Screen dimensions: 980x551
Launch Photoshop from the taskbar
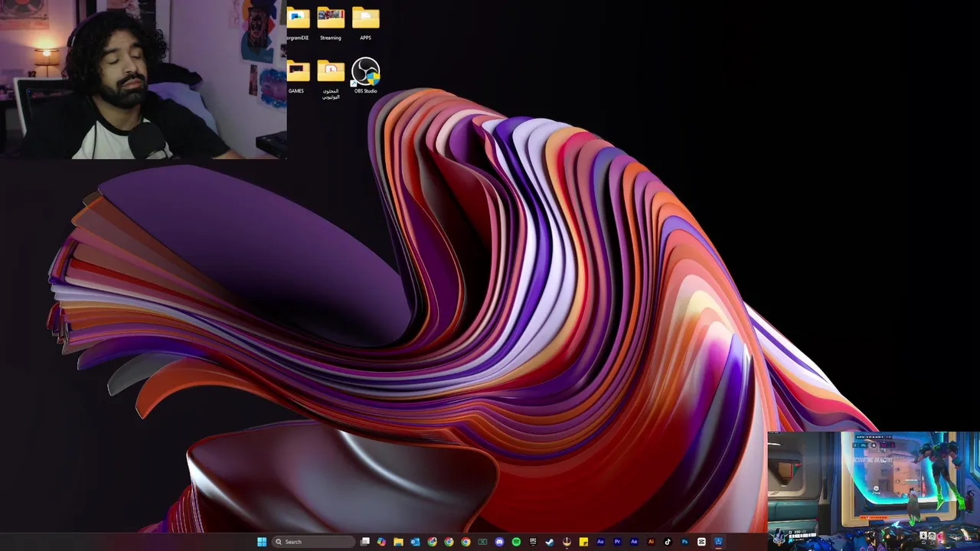[684, 542]
